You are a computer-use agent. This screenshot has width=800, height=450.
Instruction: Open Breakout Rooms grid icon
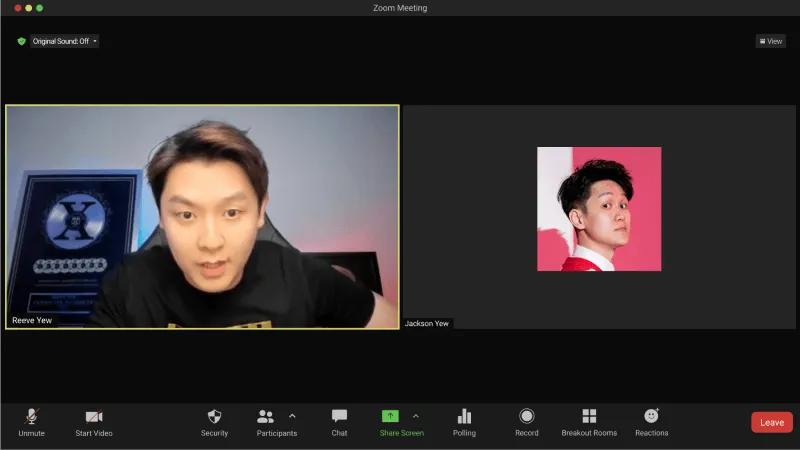(589, 416)
